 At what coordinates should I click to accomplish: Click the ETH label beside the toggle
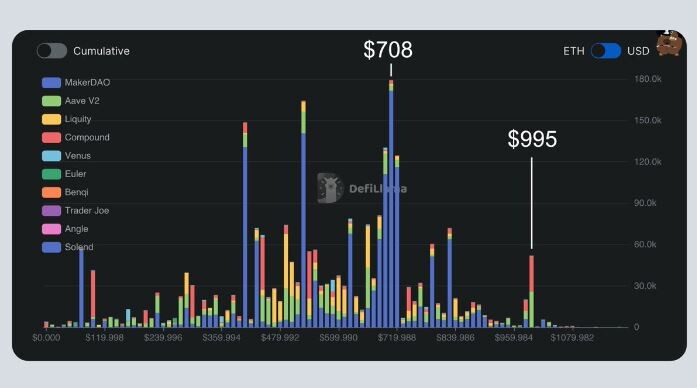[573, 51]
